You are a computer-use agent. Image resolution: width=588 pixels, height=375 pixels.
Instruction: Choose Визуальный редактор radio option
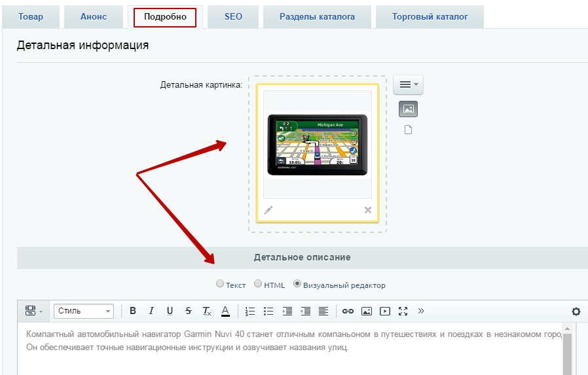pos(297,283)
